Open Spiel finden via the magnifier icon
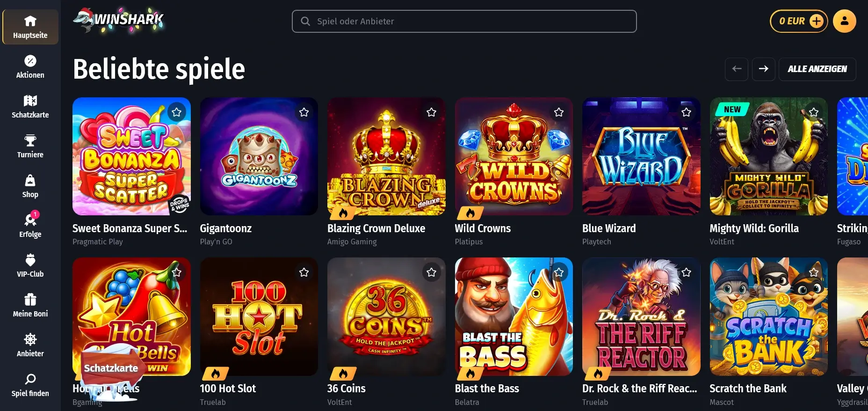The height and width of the screenshot is (411, 868). (30, 385)
